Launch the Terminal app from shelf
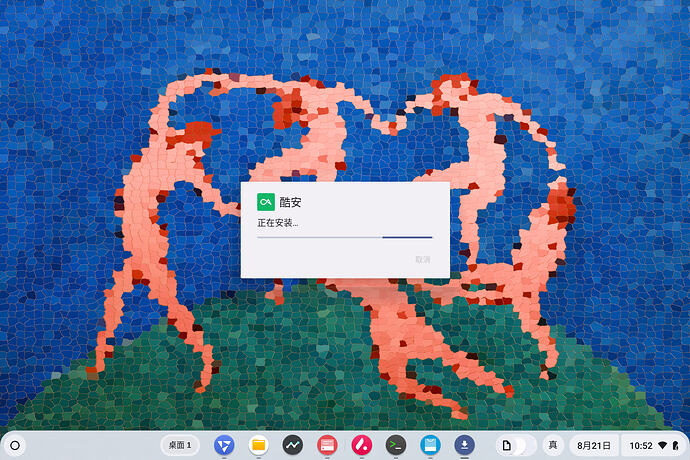Viewport: 690px width, 460px height. click(396, 445)
